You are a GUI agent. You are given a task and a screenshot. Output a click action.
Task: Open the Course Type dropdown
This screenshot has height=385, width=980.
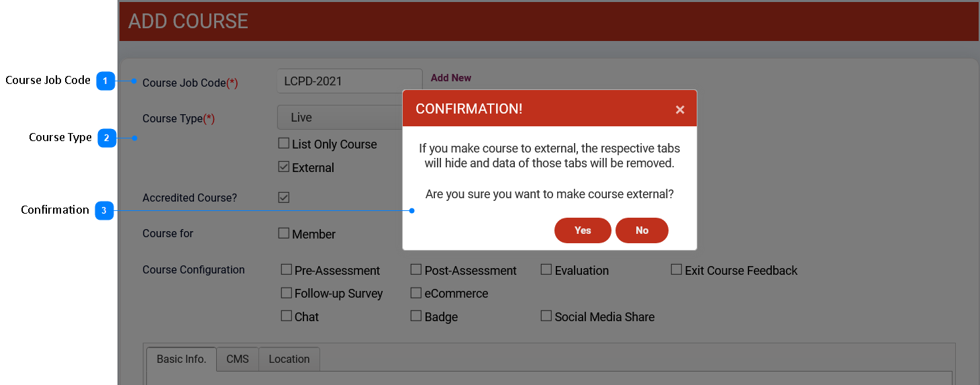pos(339,118)
